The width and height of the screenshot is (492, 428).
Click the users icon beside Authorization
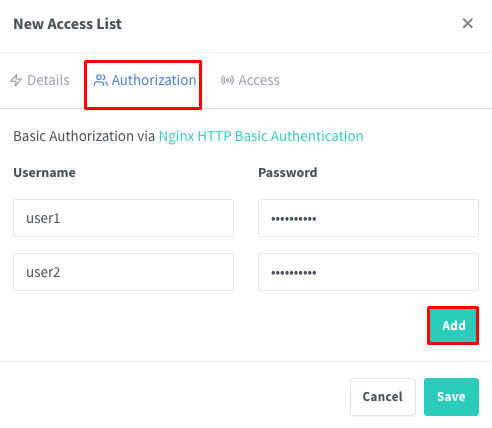pyautogui.click(x=100, y=80)
